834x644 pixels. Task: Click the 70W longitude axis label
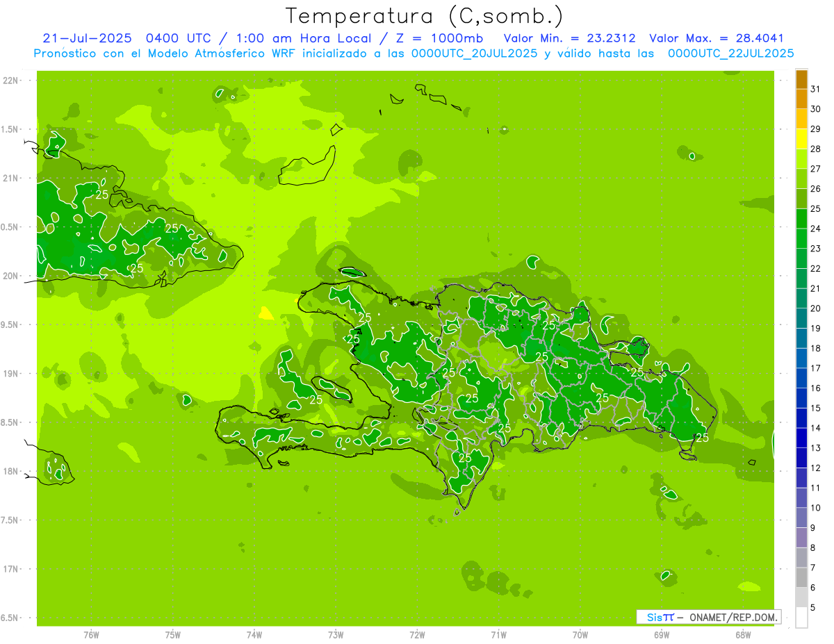coord(580,635)
